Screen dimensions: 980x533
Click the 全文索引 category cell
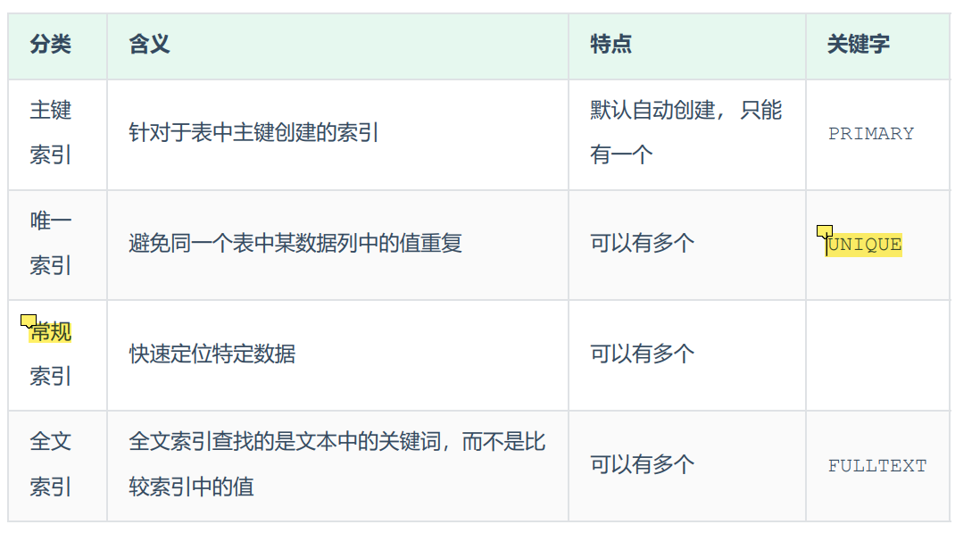click(x=51, y=464)
